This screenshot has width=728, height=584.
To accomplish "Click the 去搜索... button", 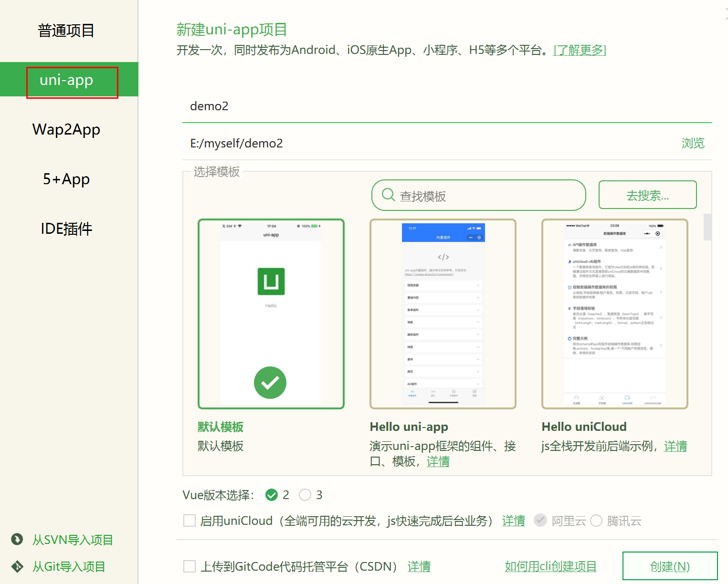I will [648, 195].
